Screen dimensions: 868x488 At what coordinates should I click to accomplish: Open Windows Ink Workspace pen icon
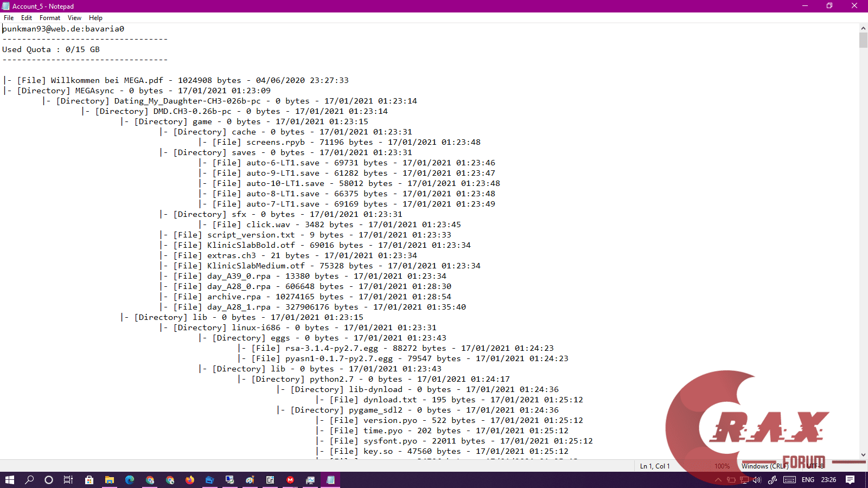click(x=773, y=480)
